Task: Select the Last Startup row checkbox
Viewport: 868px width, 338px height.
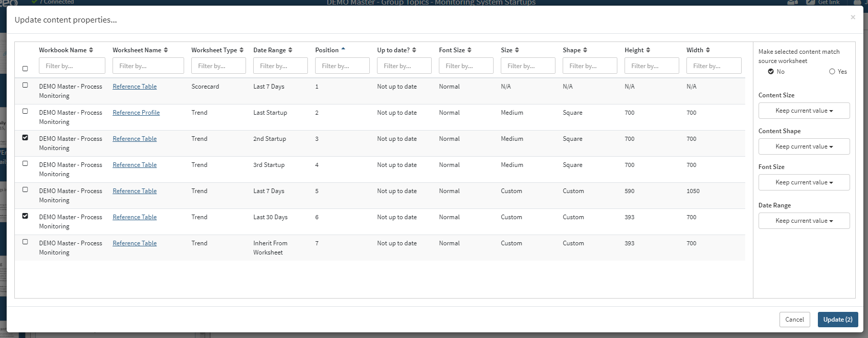Action: pyautogui.click(x=25, y=111)
